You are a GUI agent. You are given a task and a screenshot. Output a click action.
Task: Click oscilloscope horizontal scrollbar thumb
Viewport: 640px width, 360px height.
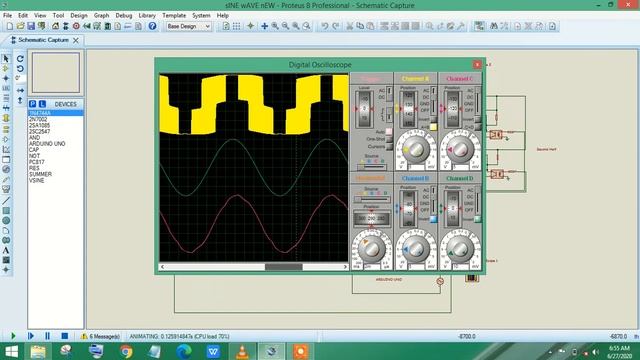pyautogui.click(x=284, y=267)
